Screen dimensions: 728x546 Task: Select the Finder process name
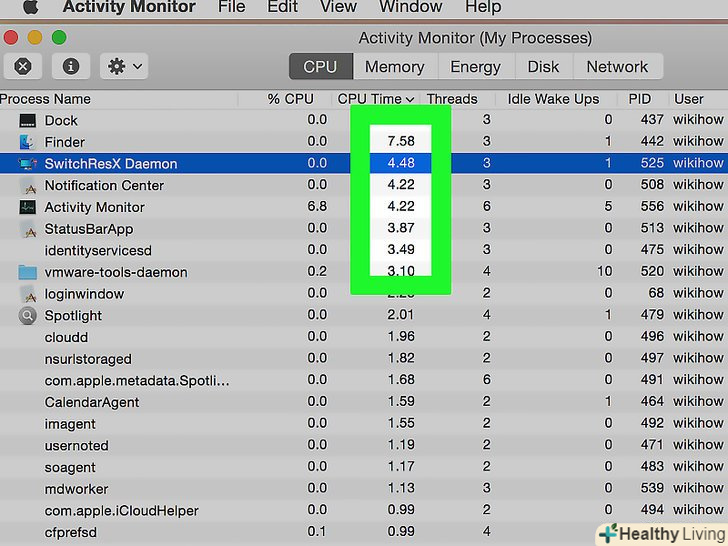(x=65, y=142)
